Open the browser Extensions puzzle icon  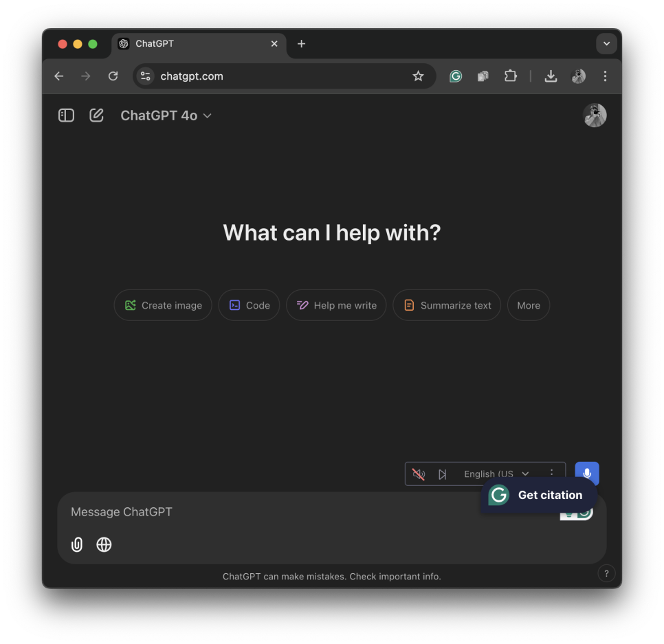[x=510, y=76]
